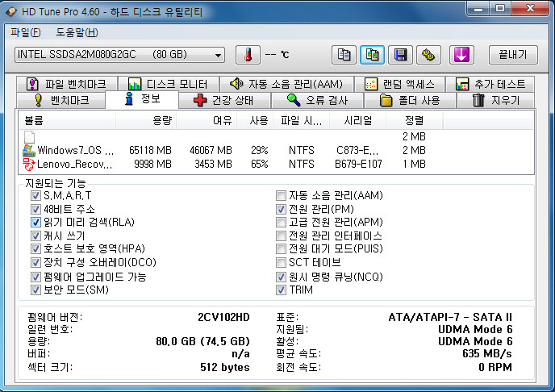Open the 랜덤 액세스 tab
This screenshot has width=555, height=392.
(399, 84)
